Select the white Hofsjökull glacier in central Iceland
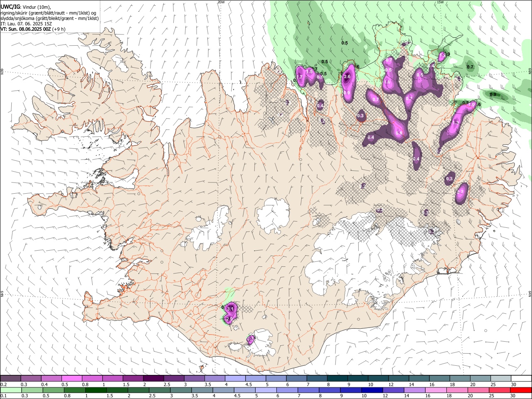The width and height of the screenshot is (532, 399). pyautogui.click(x=273, y=215)
